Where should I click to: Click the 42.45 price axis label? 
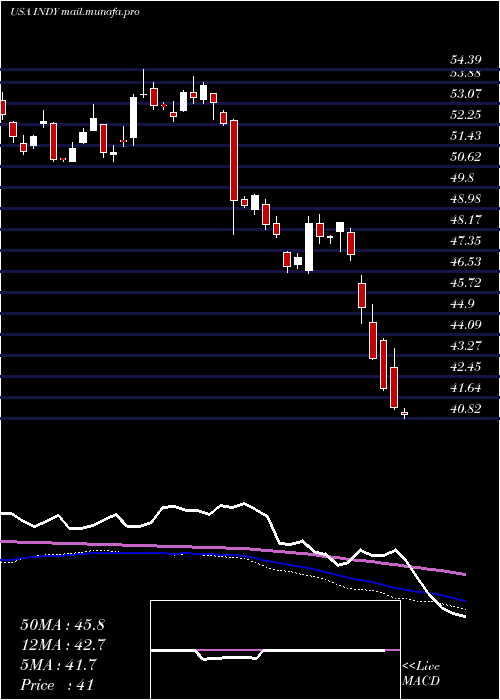[465, 367]
